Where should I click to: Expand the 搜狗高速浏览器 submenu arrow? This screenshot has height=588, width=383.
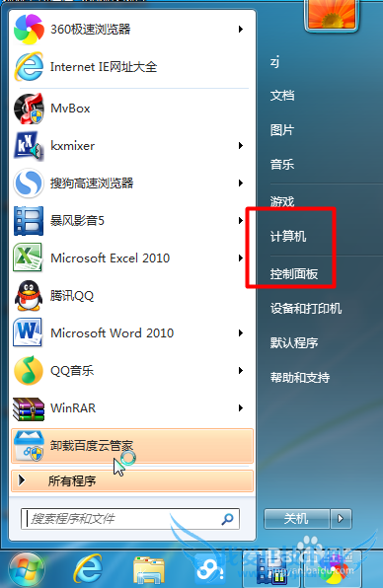tap(241, 184)
